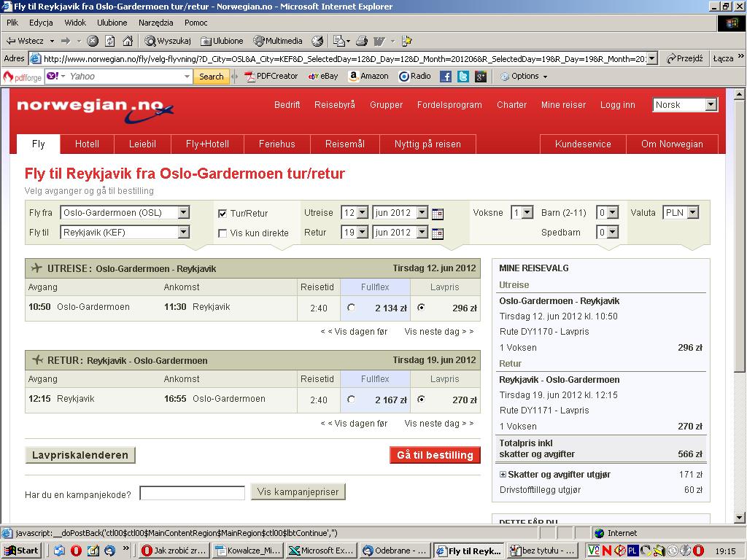This screenshot has height=560, width=747.
Task: Select Fullflex fare 2 134 zł for Utreise
Action: coord(351,308)
